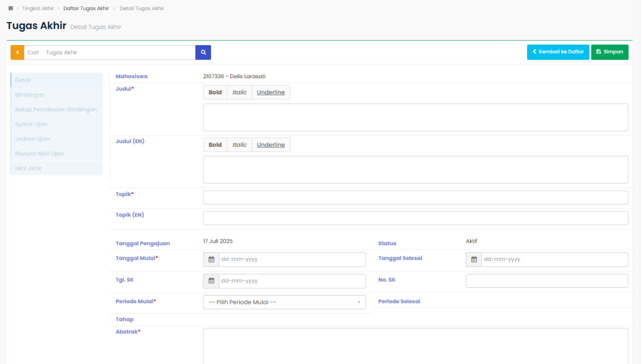Click the Cari Tugas Akhir search box
Viewport: 641px width, 364px height.
(x=110, y=53)
